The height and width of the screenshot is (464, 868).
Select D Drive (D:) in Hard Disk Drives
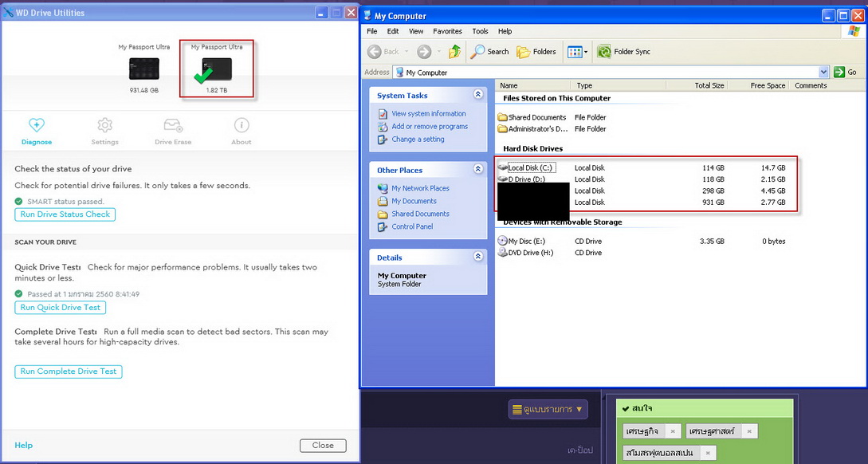click(521, 179)
